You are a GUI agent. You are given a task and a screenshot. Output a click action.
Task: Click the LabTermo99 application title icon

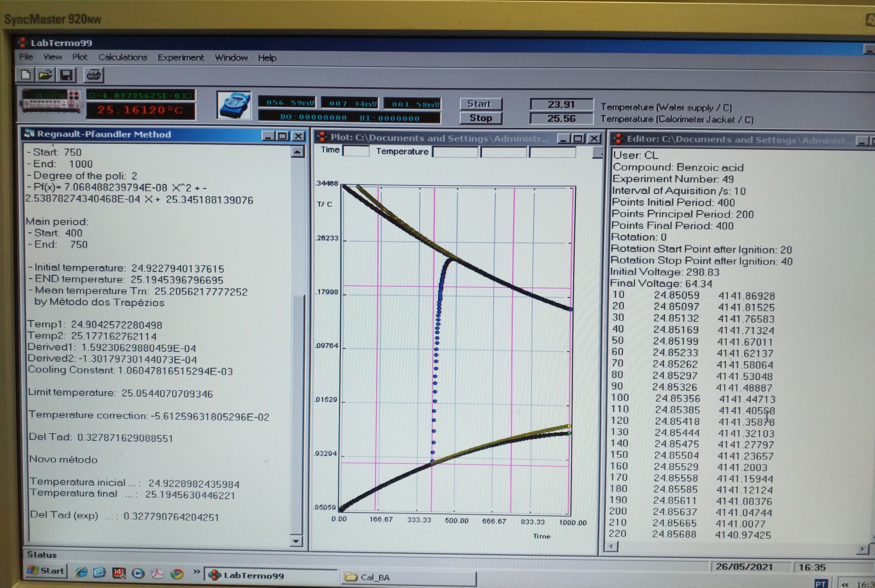22,42
